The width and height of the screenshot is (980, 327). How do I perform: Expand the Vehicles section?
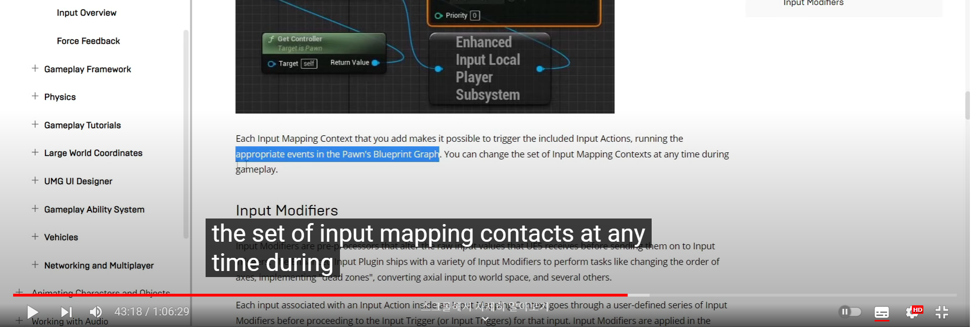pos(35,236)
